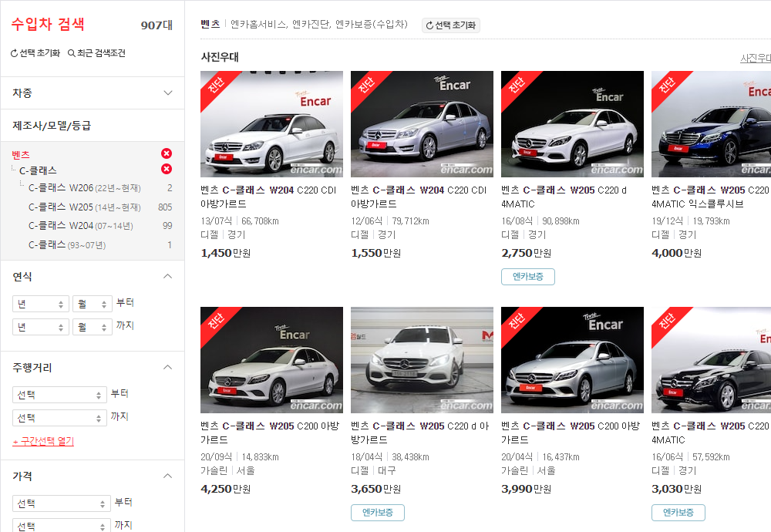The image size is (771, 532).
Task: Collapse the 가격 section chevron
Action: pos(167,476)
